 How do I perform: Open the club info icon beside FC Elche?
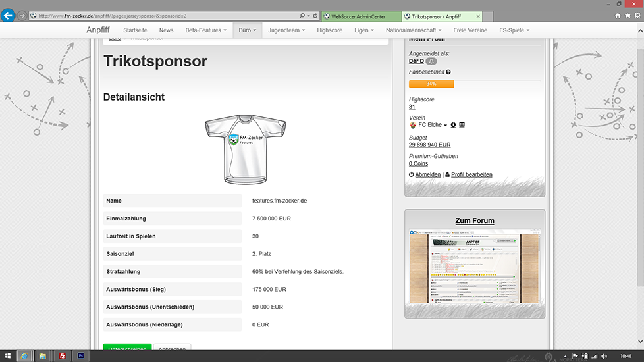point(453,125)
